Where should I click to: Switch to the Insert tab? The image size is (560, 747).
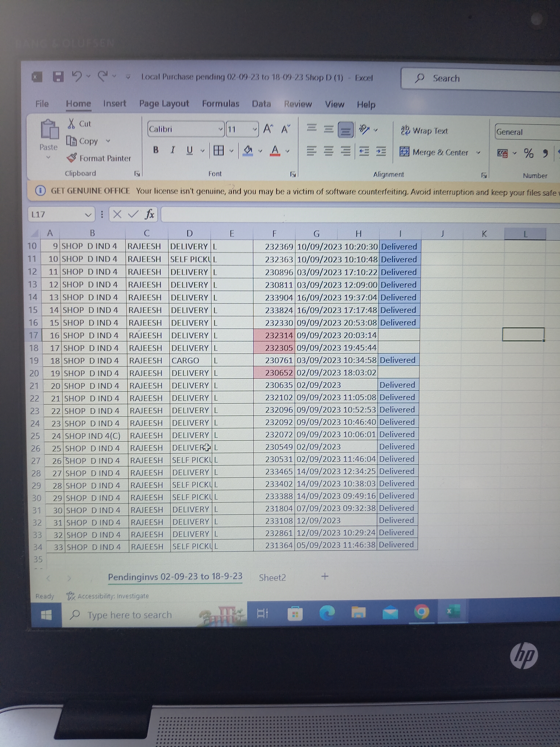pyautogui.click(x=114, y=103)
